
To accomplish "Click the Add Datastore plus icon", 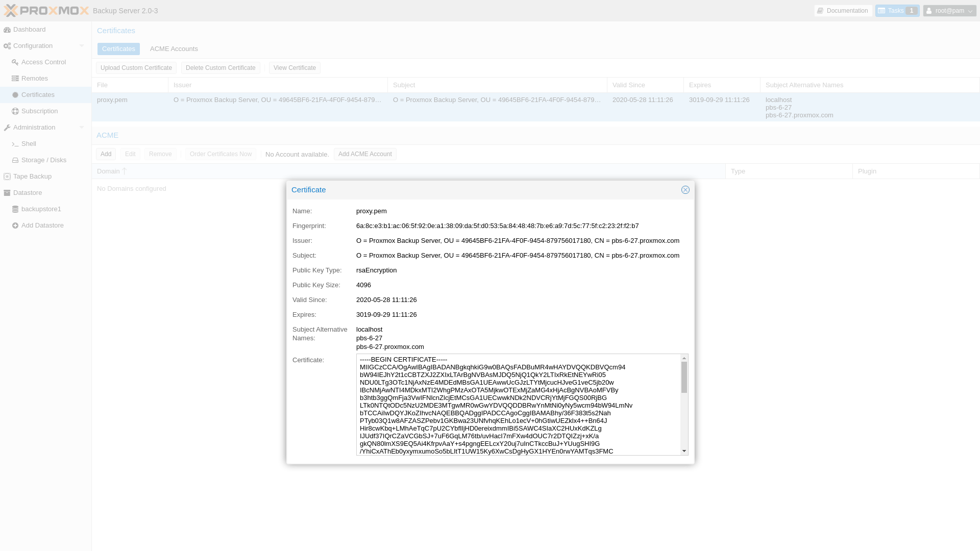I will click(x=15, y=226).
